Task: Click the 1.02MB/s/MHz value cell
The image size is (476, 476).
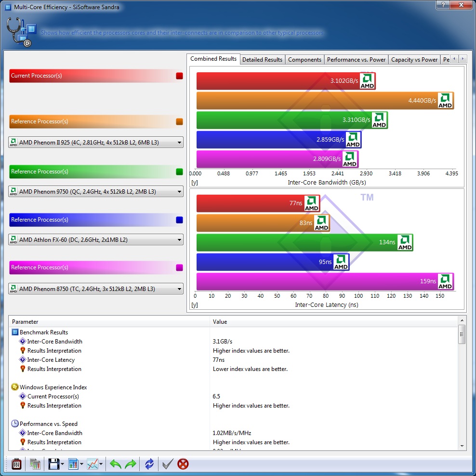Action: (x=232, y=433)
